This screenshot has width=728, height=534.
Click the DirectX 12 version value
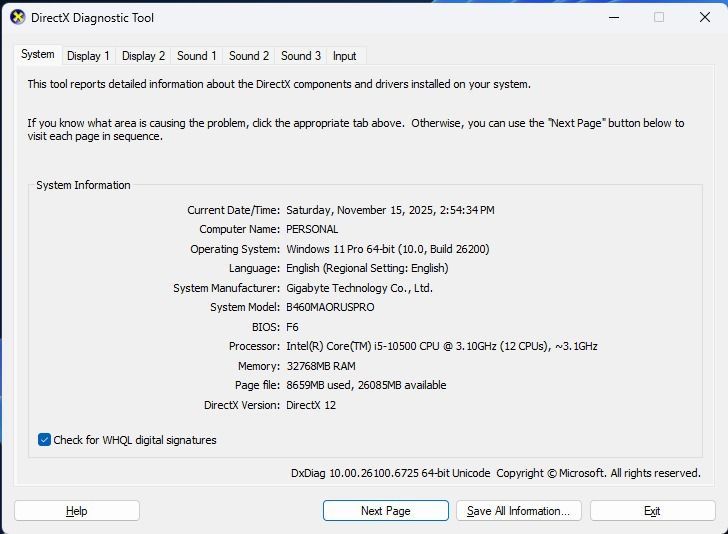(x=311, y=405)
